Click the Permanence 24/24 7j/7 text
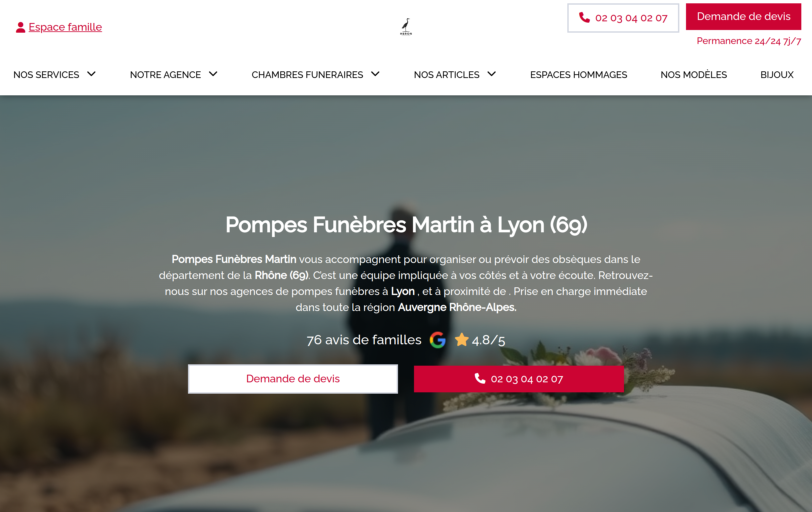This screenshot has height=512, width=812. coord(749,41)
